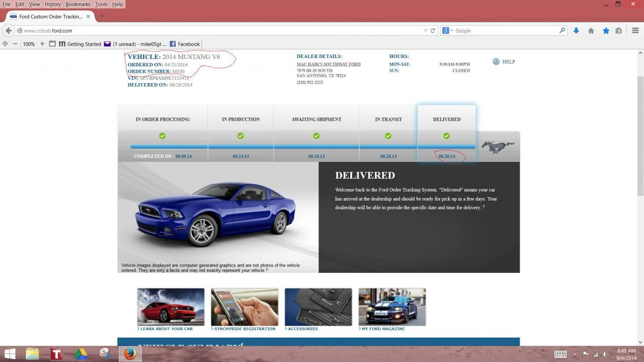644x362 pixels.
Task: Select the In Order Processing stage tab
Action: pyautogui.click(x=162, y=119)
